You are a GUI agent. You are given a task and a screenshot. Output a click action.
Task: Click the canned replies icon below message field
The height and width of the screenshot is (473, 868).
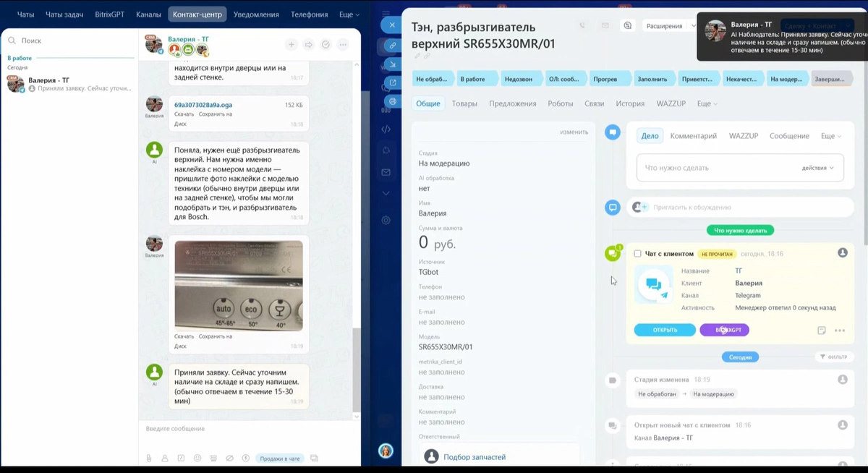[x=213, y=458]
